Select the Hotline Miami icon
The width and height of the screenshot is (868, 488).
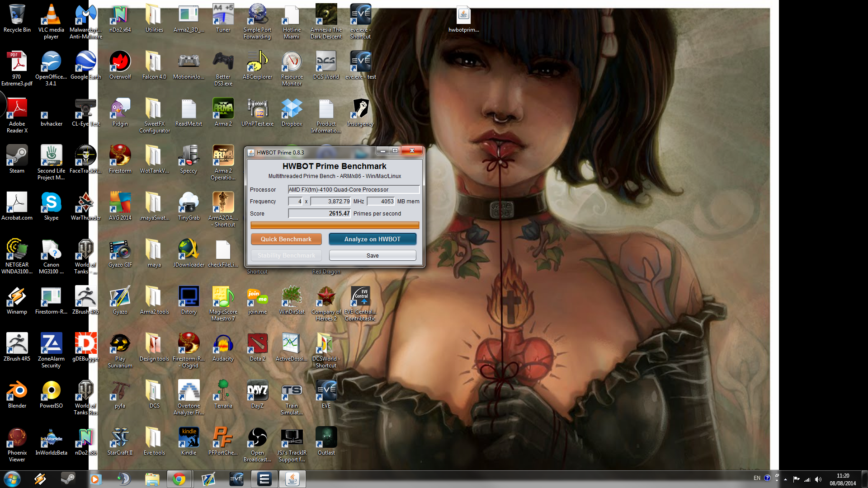292,22
